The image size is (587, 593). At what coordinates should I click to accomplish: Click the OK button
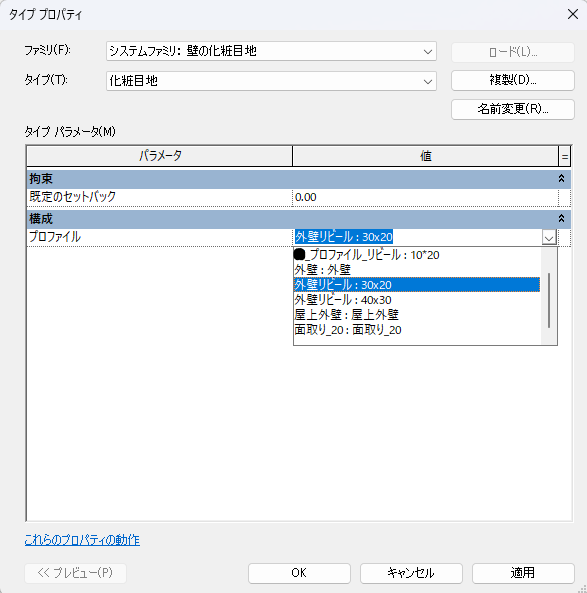point(299,573)
